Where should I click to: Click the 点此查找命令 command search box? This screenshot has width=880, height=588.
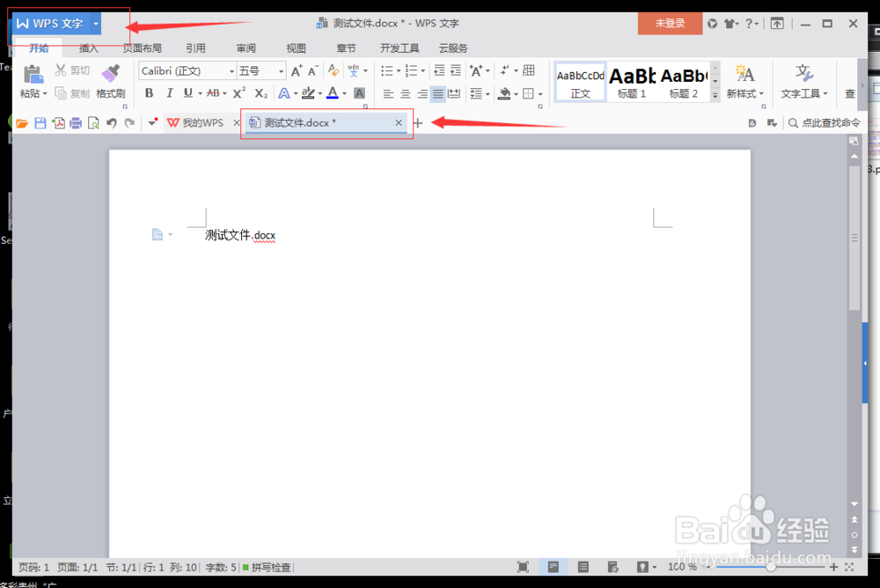(825, 123)
